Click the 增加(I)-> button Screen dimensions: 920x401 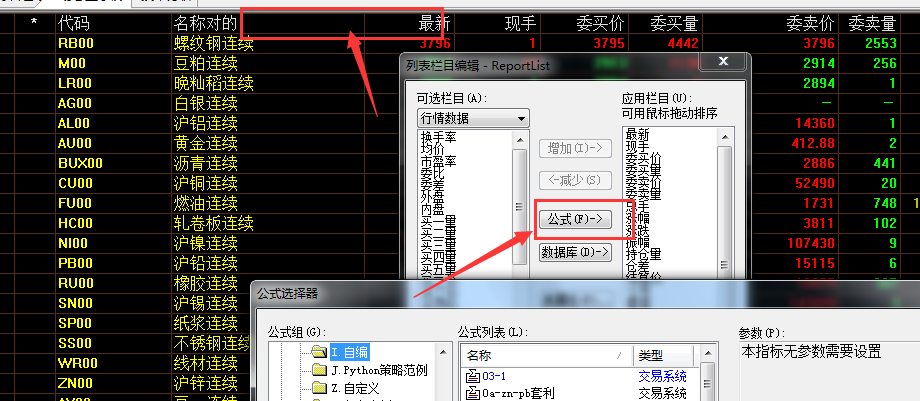(575, 148)
